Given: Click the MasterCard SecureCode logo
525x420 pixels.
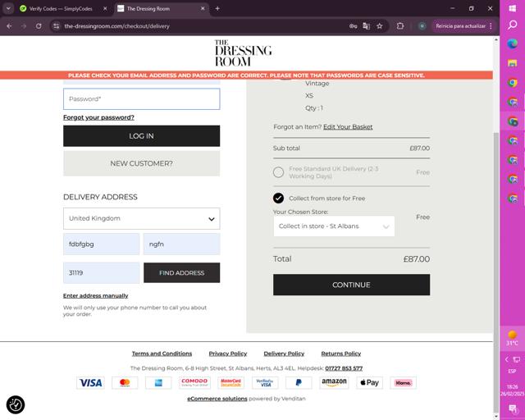Looking at the screenshot, I should coord(231,382).
